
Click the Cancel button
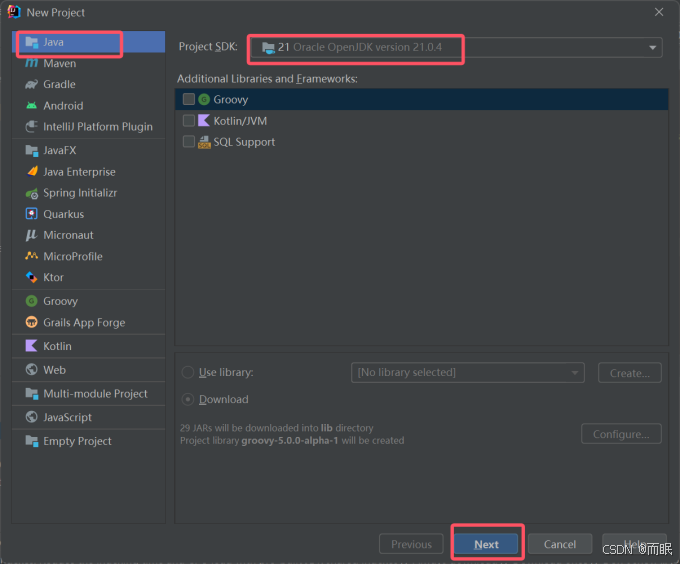560,544
